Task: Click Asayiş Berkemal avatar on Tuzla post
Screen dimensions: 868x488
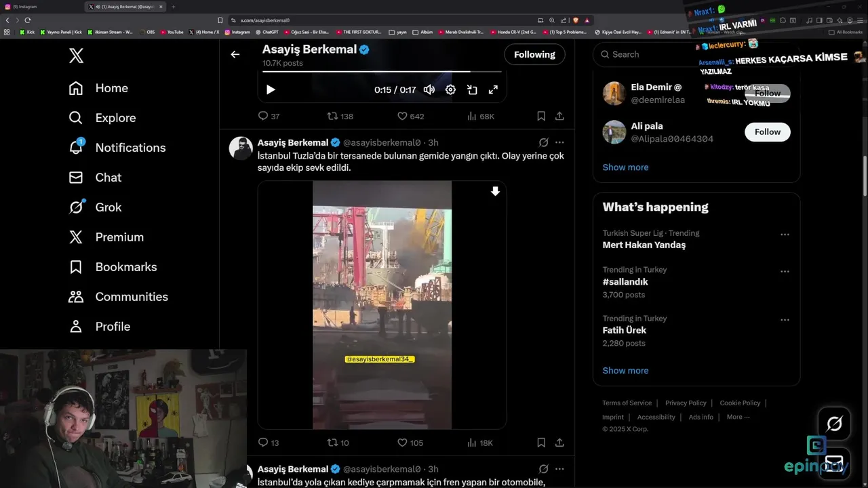Action: tap(241, 148)
